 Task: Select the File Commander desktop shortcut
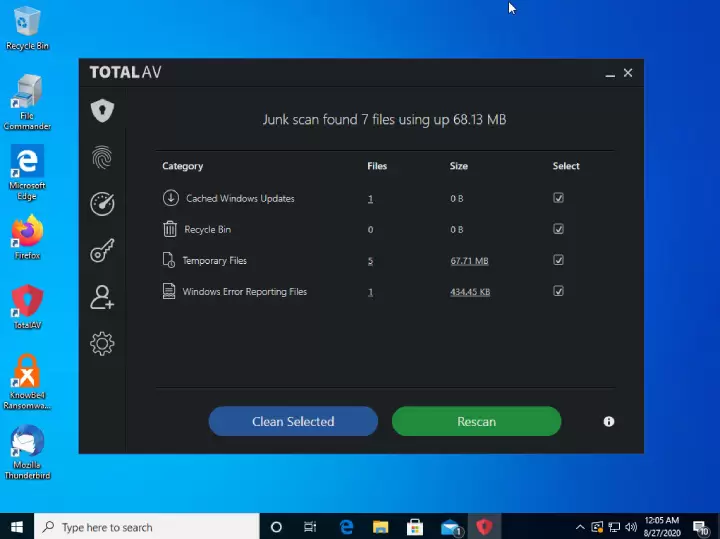click(27, 102)
